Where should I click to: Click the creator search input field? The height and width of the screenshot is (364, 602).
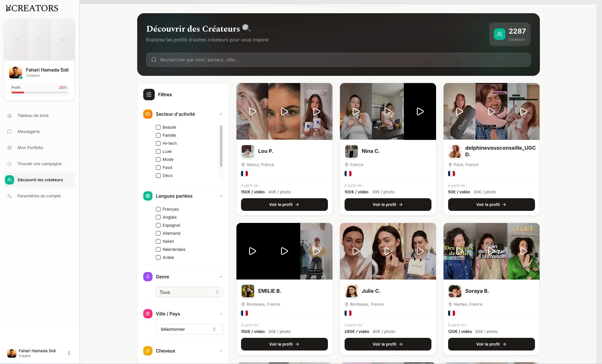click(x=338, y=60)
